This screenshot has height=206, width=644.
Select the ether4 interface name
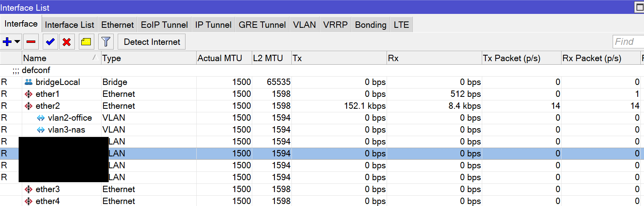click(48, 201)
